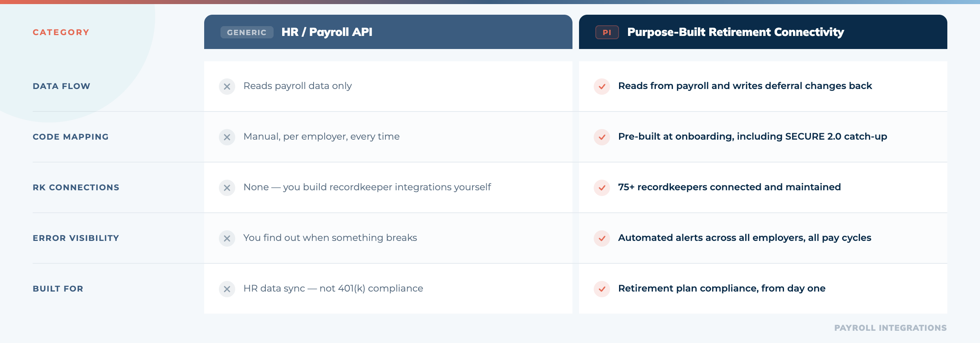Click the RK CONNECTIONS row label
980x343 pixels.
(76, 187)
